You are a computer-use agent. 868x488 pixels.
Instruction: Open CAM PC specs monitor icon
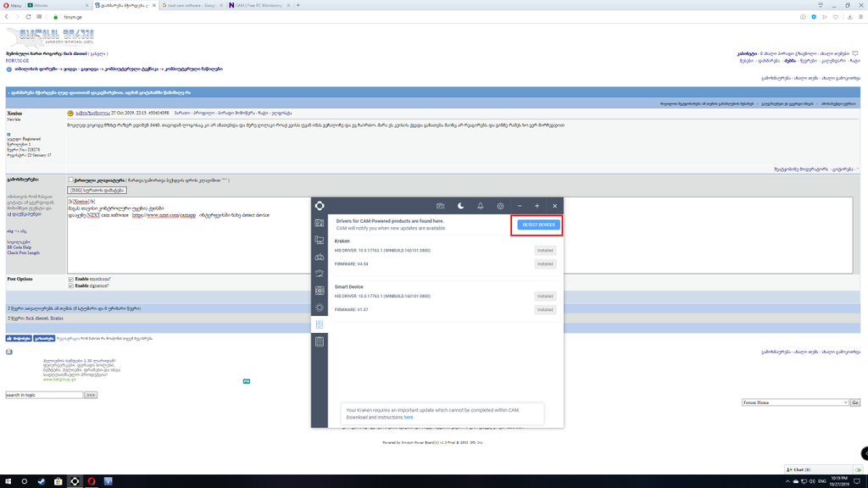320,240
